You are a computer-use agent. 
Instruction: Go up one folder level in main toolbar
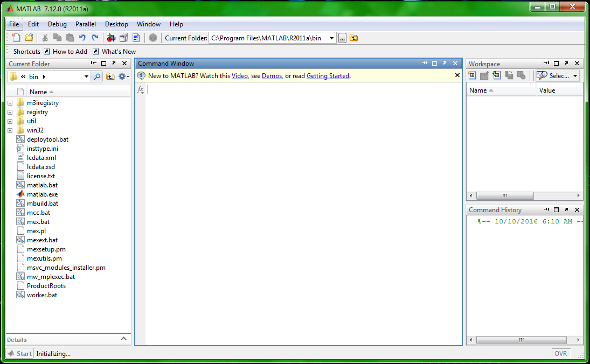[353, 38]
